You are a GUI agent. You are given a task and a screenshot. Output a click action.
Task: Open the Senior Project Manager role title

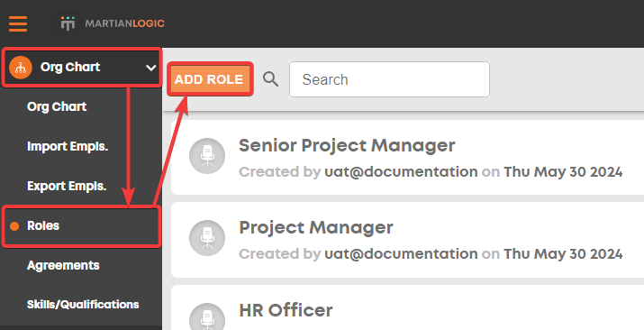tap(347, 145)
